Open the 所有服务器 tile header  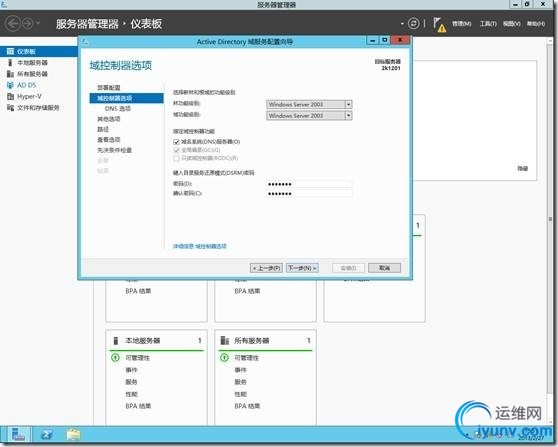[252, 341]
